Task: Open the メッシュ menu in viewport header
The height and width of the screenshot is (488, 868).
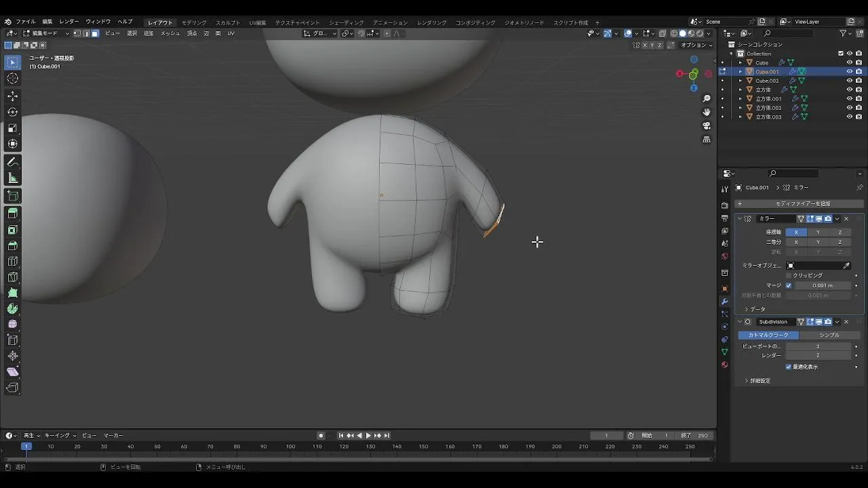Action: click(170, 33)
